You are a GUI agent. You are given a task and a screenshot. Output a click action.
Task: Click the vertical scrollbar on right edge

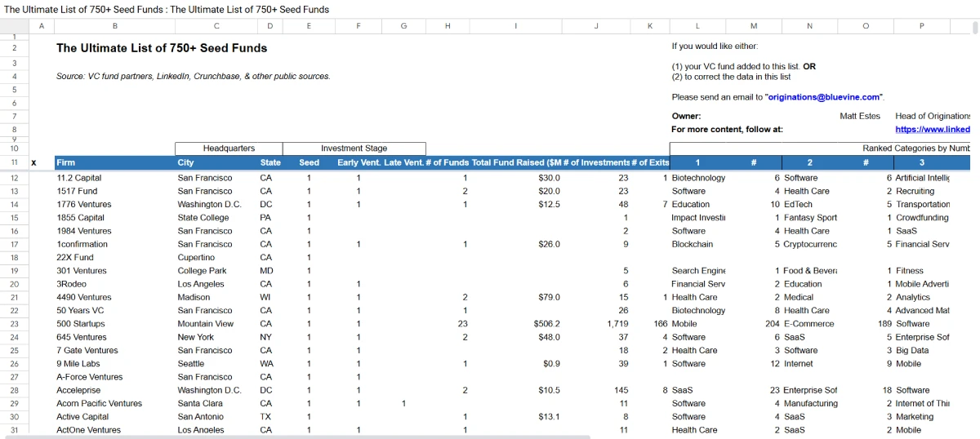(x=975, y=29)
